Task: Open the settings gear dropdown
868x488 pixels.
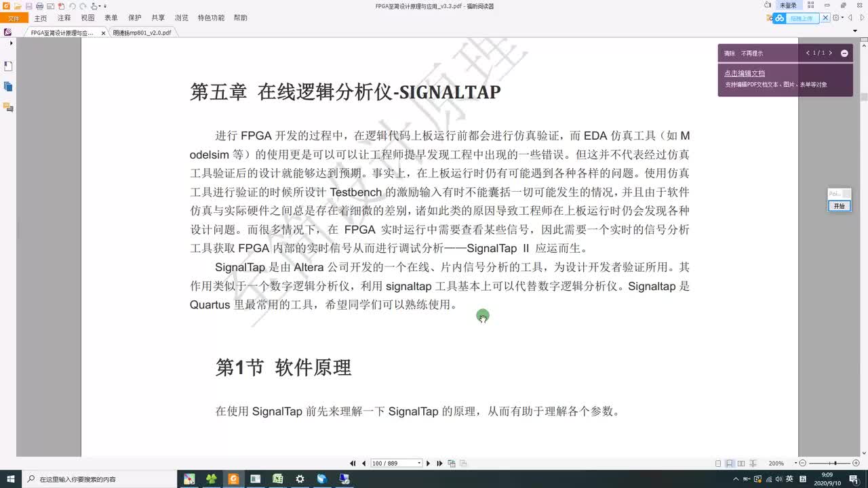Action: click(x=839, y=18)
